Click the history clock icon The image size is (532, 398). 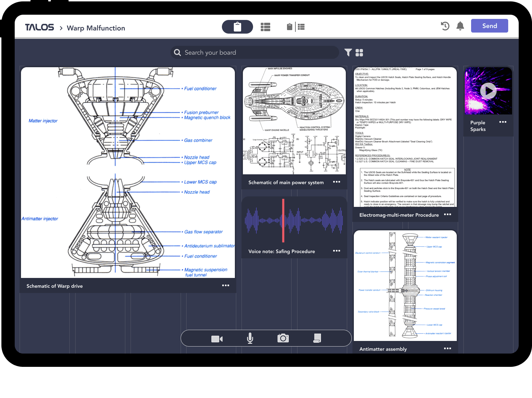coord(445,26)
